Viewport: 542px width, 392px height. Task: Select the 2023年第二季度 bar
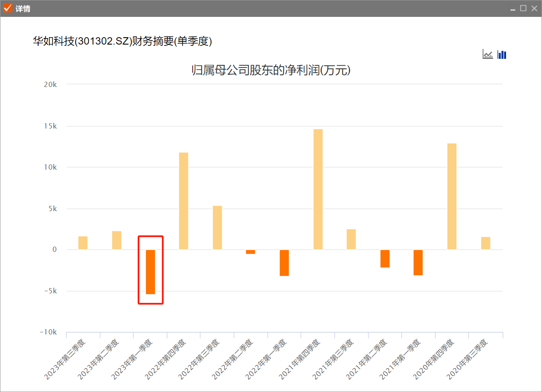tap(116, 240)
